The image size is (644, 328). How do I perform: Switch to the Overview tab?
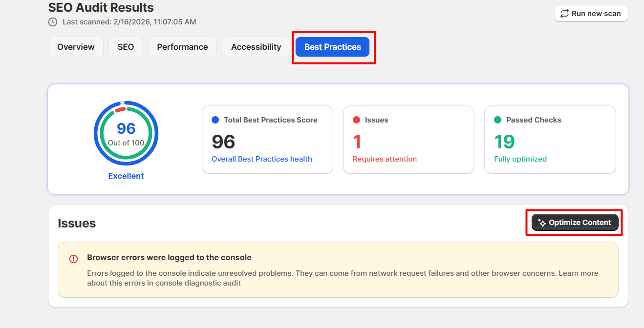tap(76, 47)
